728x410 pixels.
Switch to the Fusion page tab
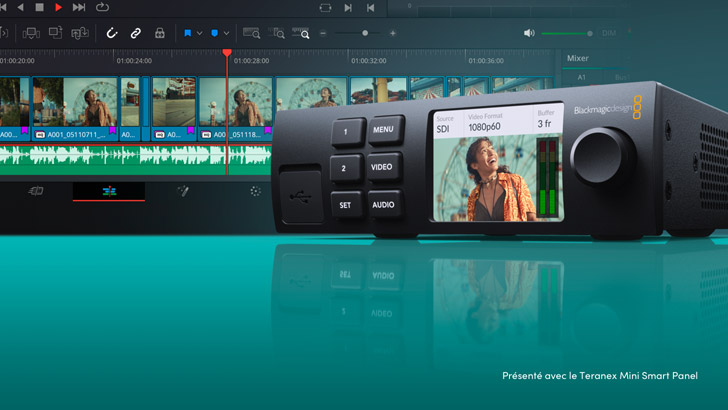coord(183,191)
